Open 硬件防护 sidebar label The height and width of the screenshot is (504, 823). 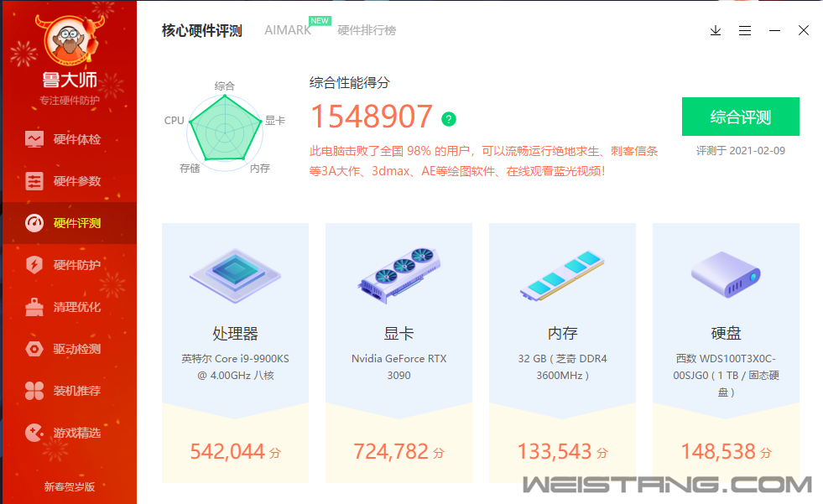coord(76,265)
